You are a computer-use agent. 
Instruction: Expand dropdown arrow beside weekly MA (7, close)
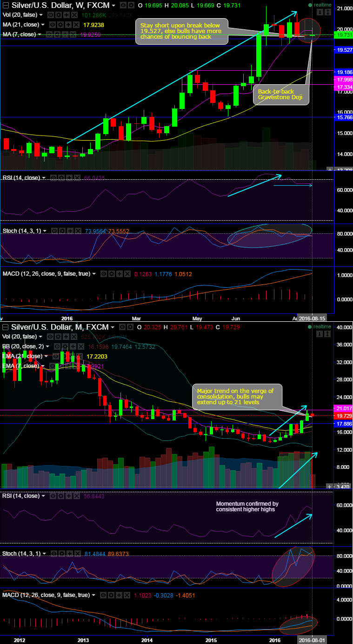(x=39, y=34)
